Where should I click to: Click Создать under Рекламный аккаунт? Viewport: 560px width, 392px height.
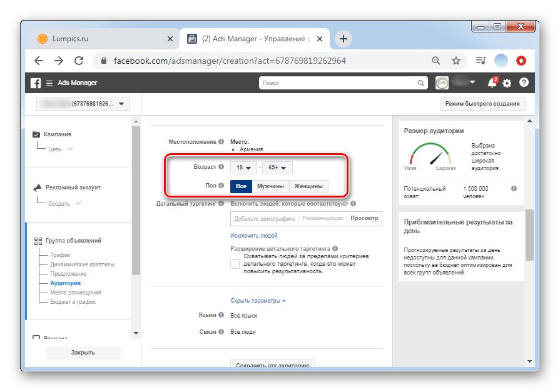pyautogui.click(x=59, y=203)
